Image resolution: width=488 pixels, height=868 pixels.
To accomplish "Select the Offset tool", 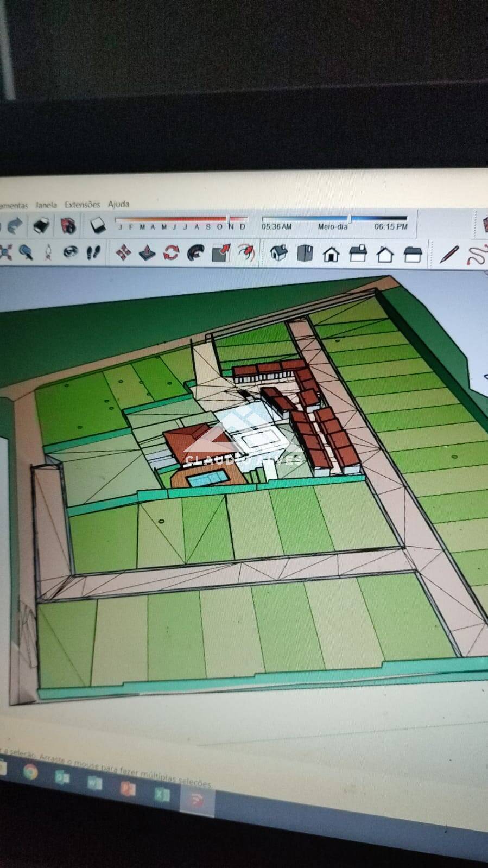I will pyautogui.click(x=246, y=253).
